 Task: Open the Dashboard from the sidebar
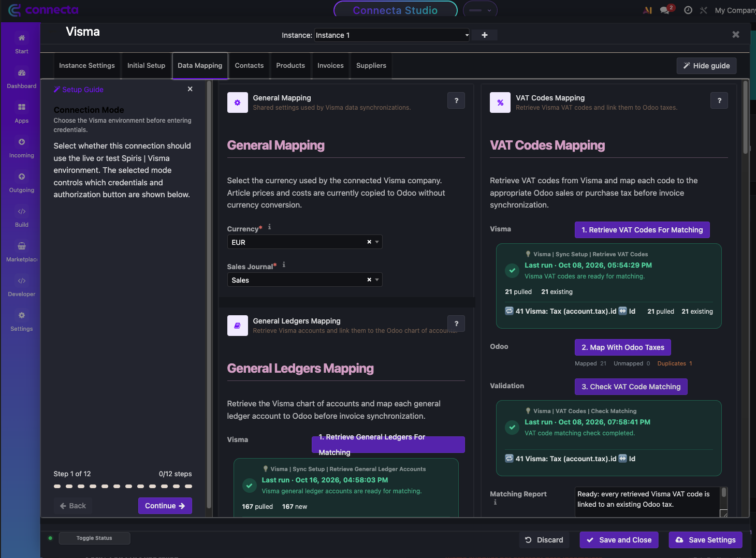21,79
